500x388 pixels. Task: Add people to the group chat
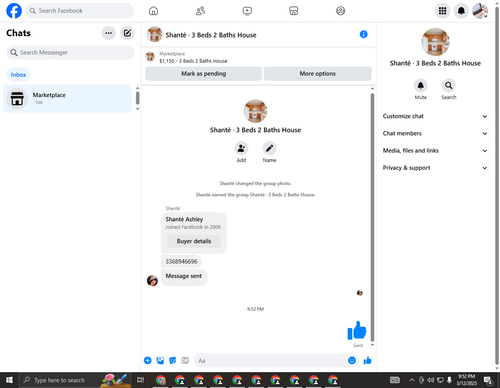[241, 148]
